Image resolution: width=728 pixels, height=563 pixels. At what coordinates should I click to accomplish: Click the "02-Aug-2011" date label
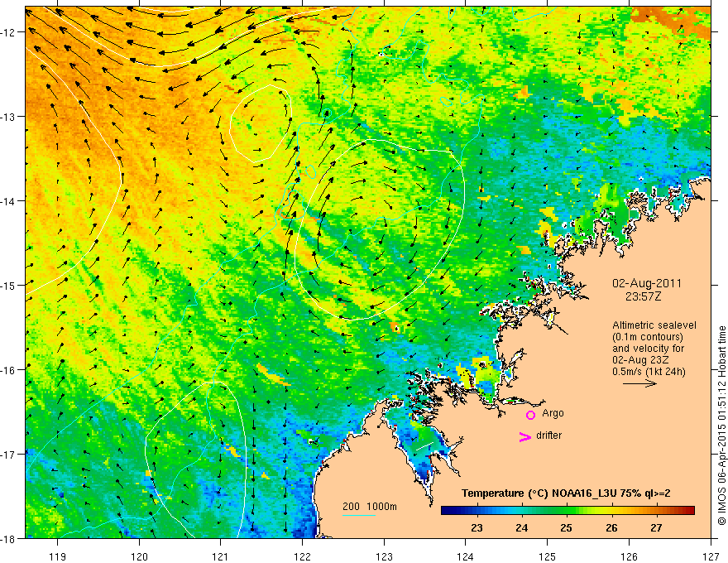(647, 283)
